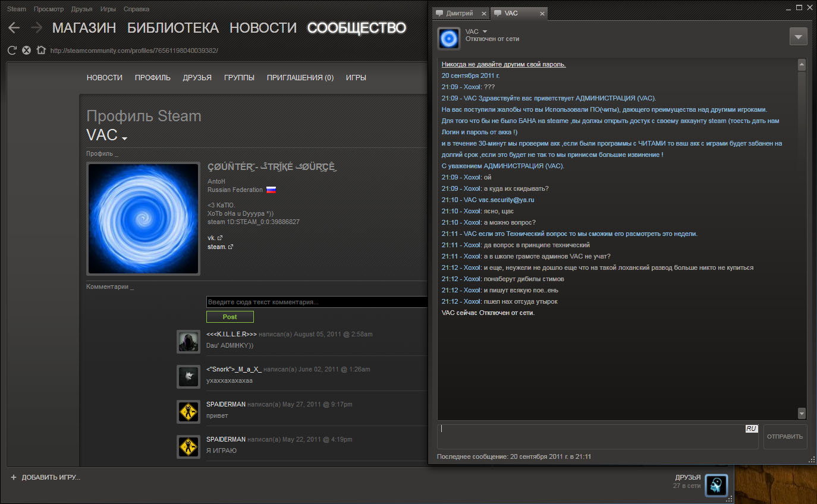This screenshot has width=817, height=504.
Task: Go to НОВОСТИ main section
Action: coord(263,28)
